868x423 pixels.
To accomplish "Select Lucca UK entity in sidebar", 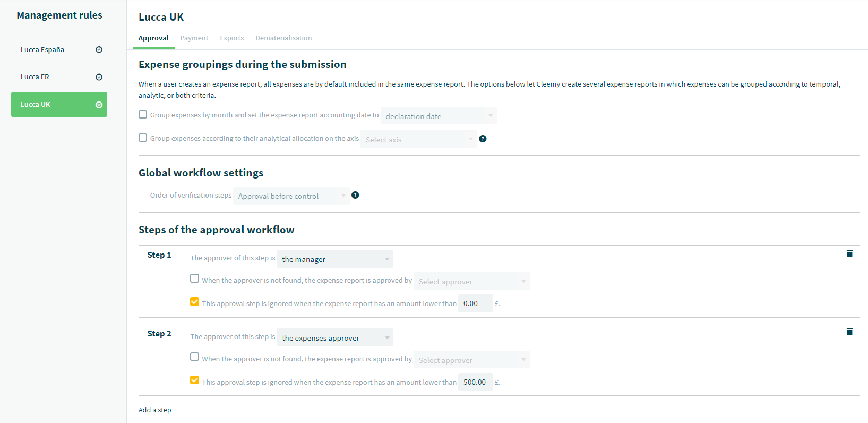I will pos(59,105).
